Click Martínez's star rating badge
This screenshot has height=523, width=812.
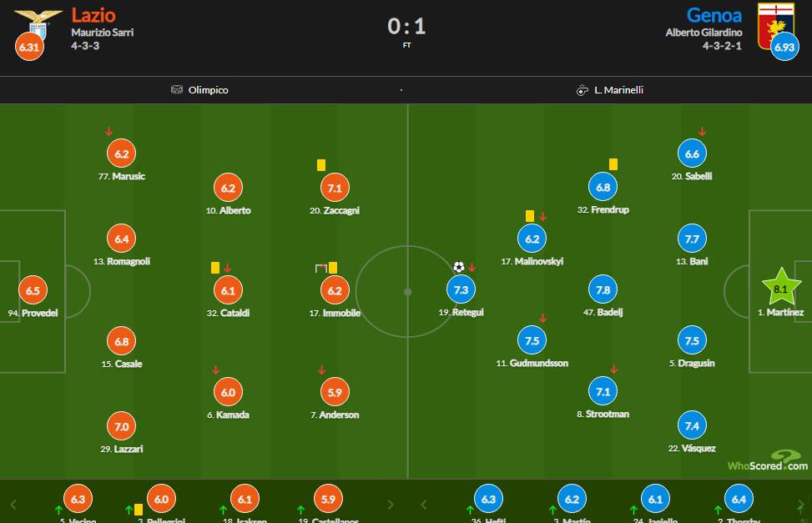[x=781, y=289]
